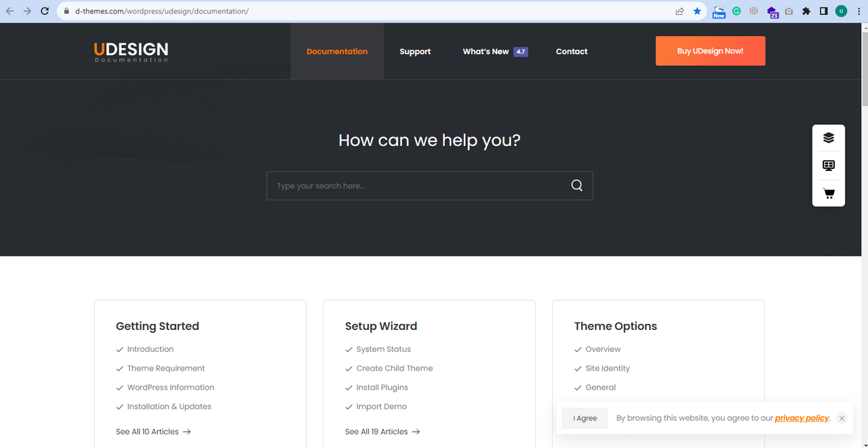Dismiss the cookie notice with X
The height and width of the screenshot is (448, 868).
[842, 418]
